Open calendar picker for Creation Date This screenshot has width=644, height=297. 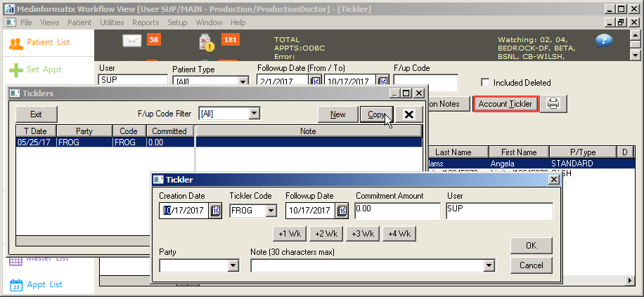[216, 211]
